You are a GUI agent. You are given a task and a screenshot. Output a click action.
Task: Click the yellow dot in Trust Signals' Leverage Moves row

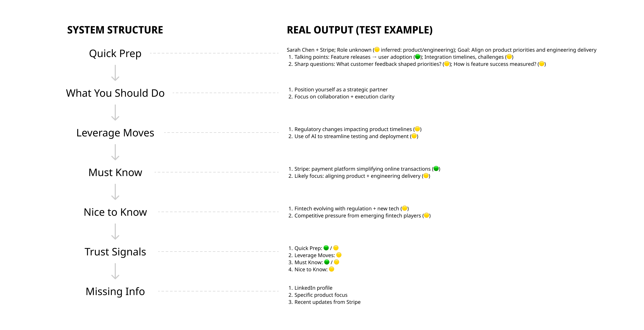tap(339, 255)
